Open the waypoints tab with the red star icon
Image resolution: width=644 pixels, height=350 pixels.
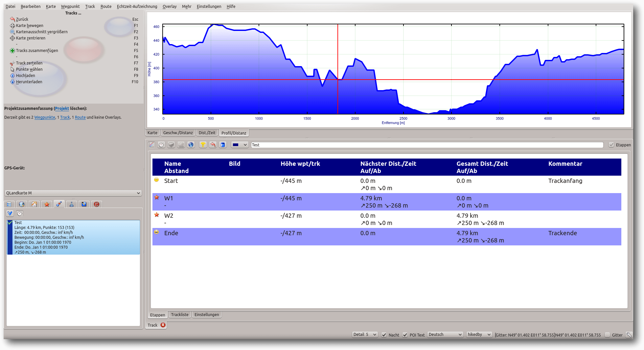tap(47, 204)
